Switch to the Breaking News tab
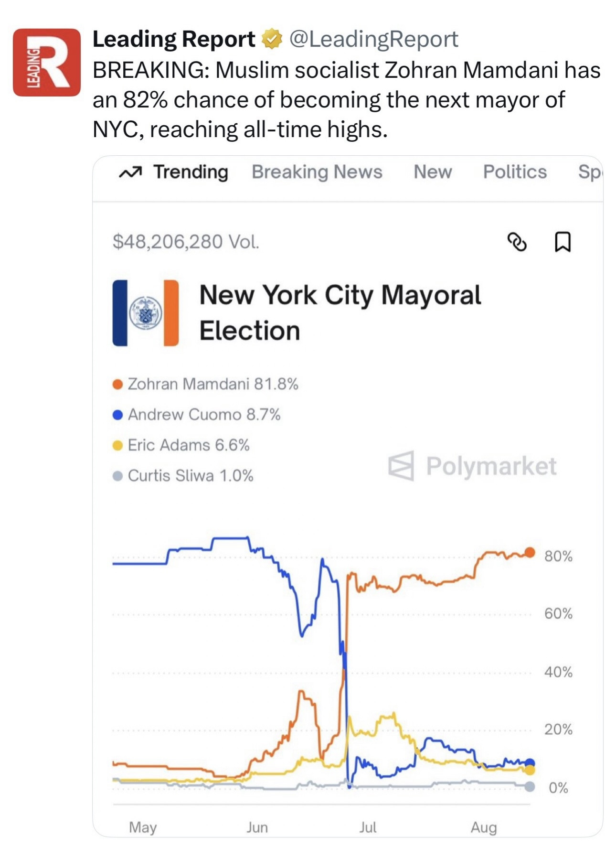Image resolution: width=616 pixels, height=858 pixels. pos(317,172)
